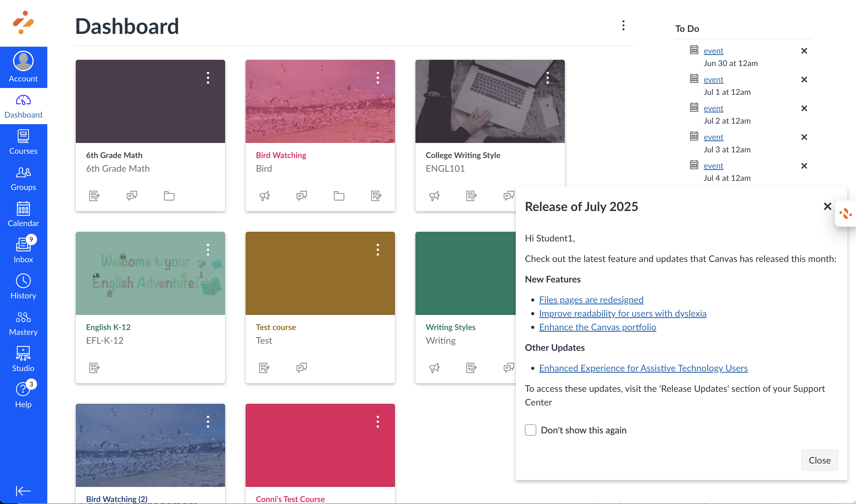Dismiss the Jul 4 to-do event
Image resolution: width=856 pixels, height=504 pixels.
804,166
